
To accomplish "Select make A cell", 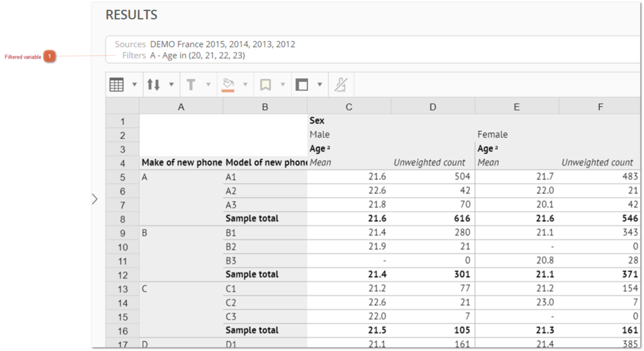I will [x=181, y=198].
